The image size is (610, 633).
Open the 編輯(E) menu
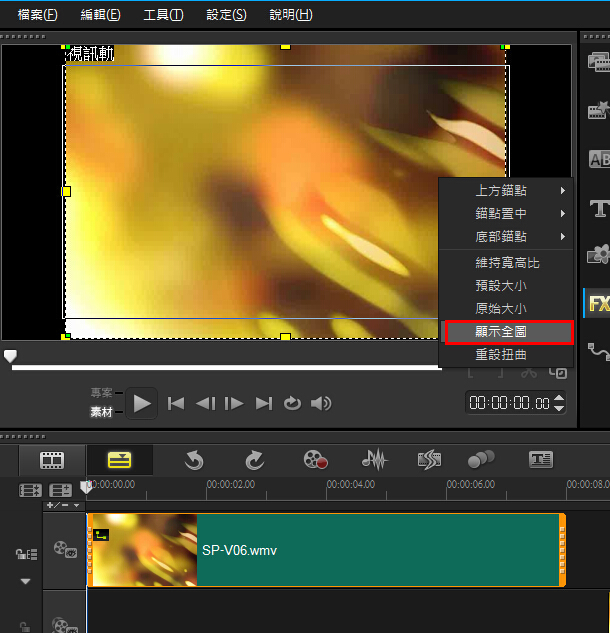coord(100,15)
